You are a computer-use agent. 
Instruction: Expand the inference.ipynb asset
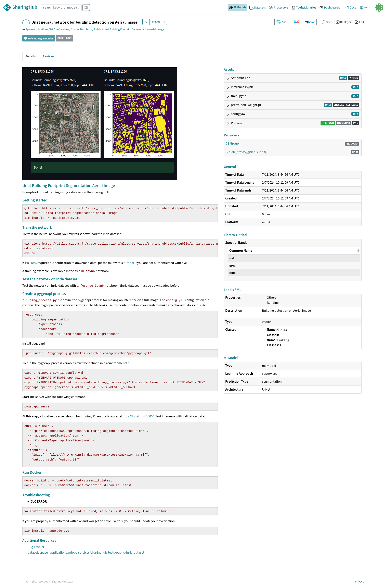click(292, 87)
